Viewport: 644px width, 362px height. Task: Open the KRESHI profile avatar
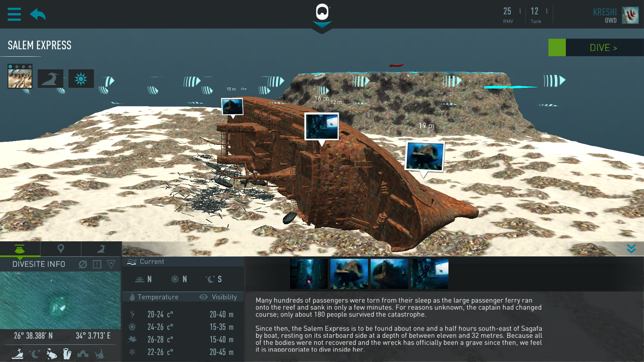coord(630,15)
